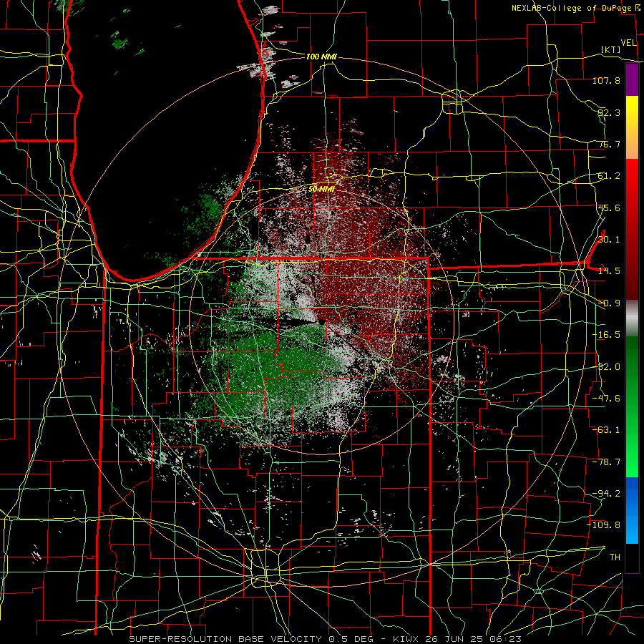Click the 50 NMI range ring label
The height and width of the screenshot is (644, 644).
(x=321, y=189)
